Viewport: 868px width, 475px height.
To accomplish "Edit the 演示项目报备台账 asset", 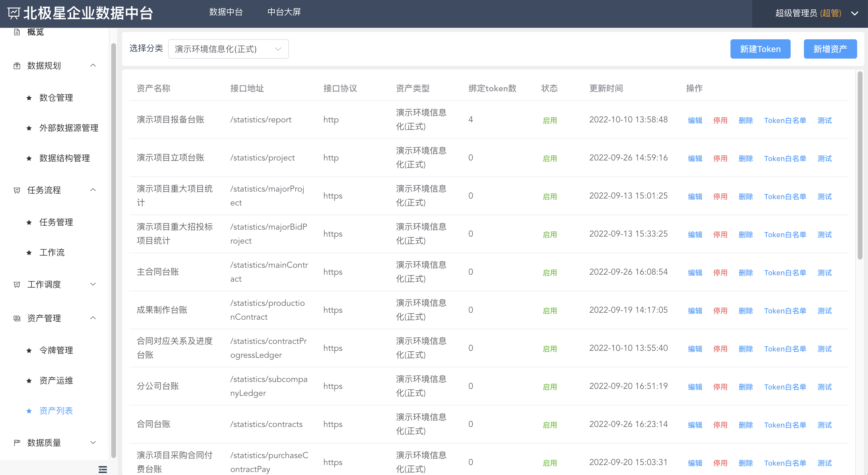I will [695, 120].
